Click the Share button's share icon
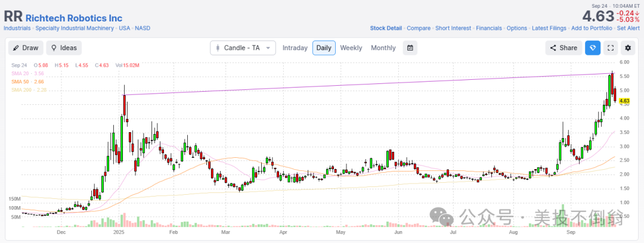644x243 pixels. 553,48
